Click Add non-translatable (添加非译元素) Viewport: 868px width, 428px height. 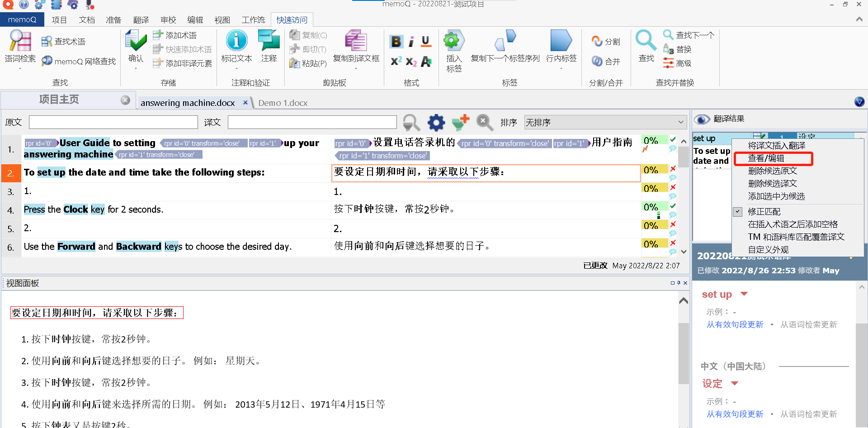(x=182, y=63)
